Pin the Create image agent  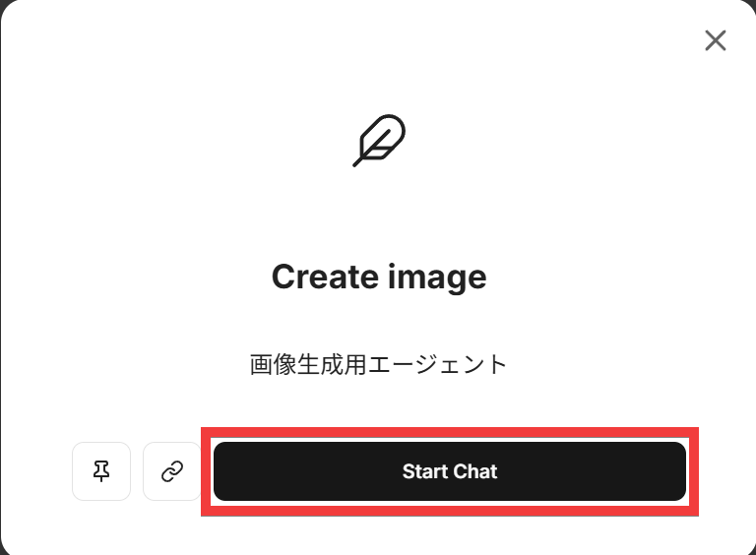coord(101,471)
